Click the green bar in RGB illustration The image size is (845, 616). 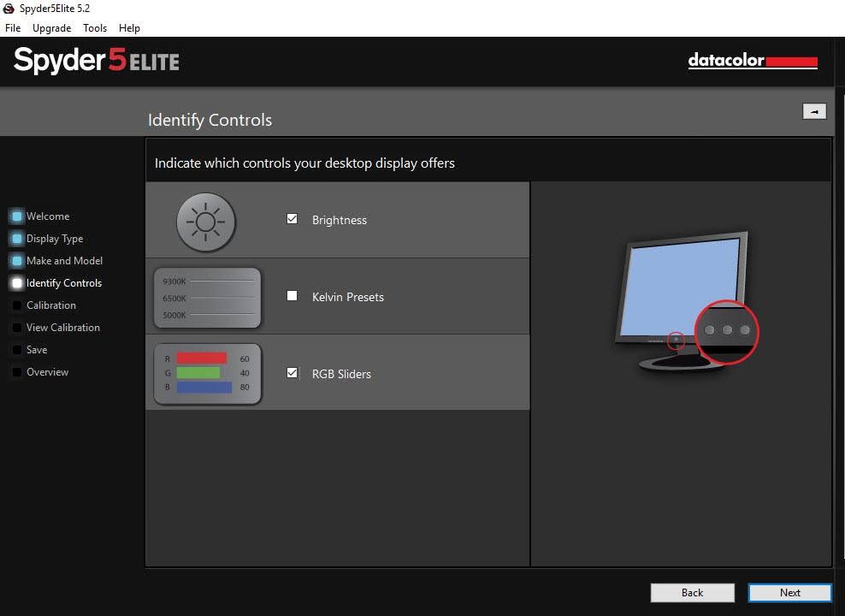[x=198, y=373]
